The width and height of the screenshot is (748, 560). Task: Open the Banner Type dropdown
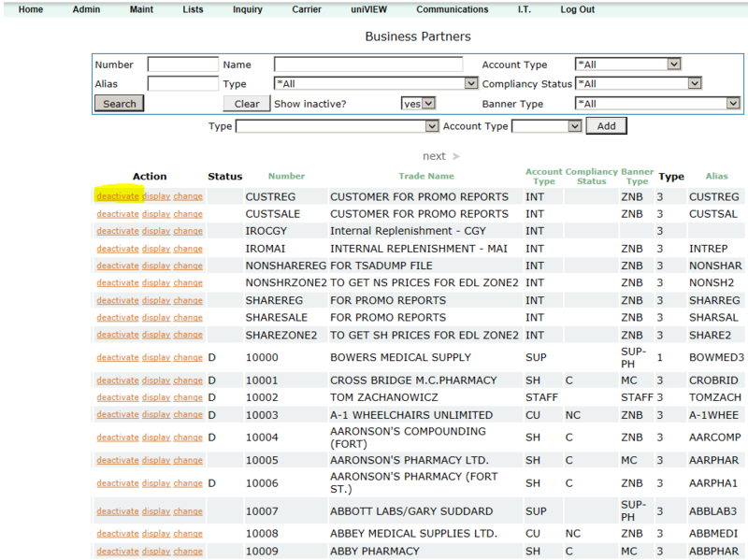coord(657,104)
